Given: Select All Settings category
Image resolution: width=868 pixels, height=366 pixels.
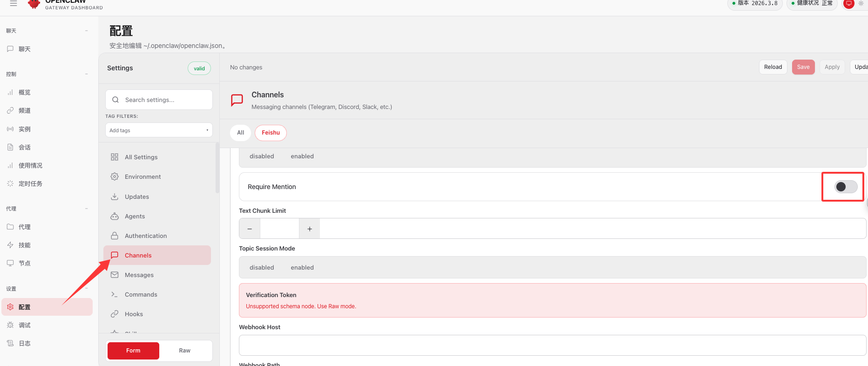Looking at the screenshot, I should point(157,157).
